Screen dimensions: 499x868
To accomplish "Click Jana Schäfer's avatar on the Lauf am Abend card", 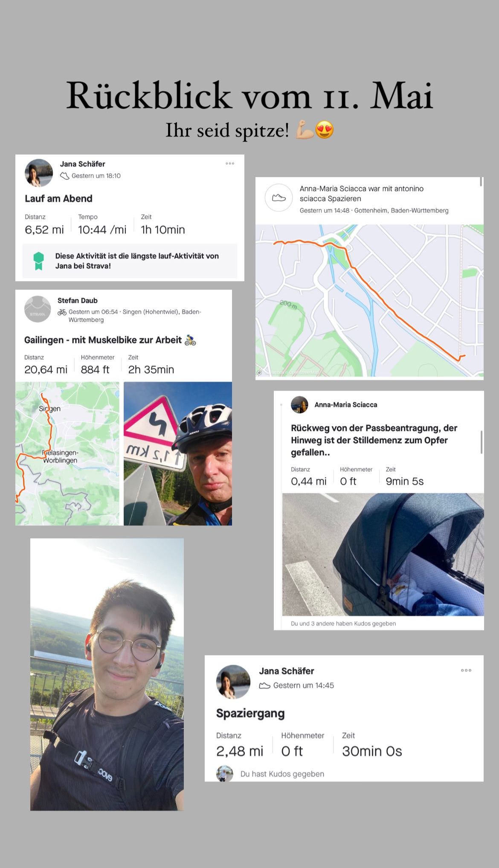I will coord(39,173).
